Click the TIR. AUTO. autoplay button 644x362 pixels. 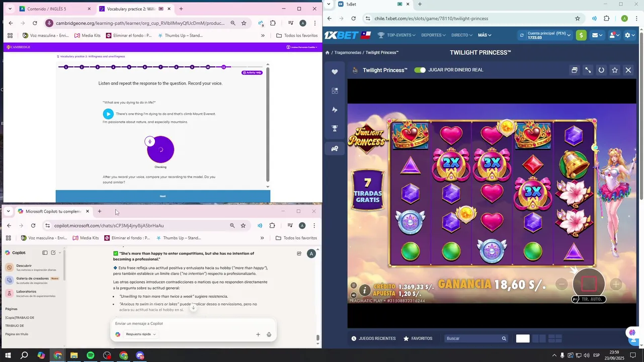[x=589, y=299]
